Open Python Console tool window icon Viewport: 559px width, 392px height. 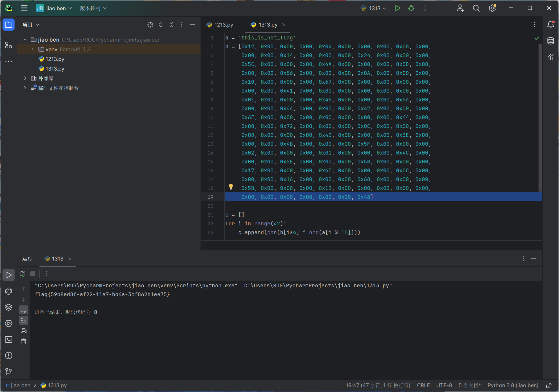click(9, 291)
